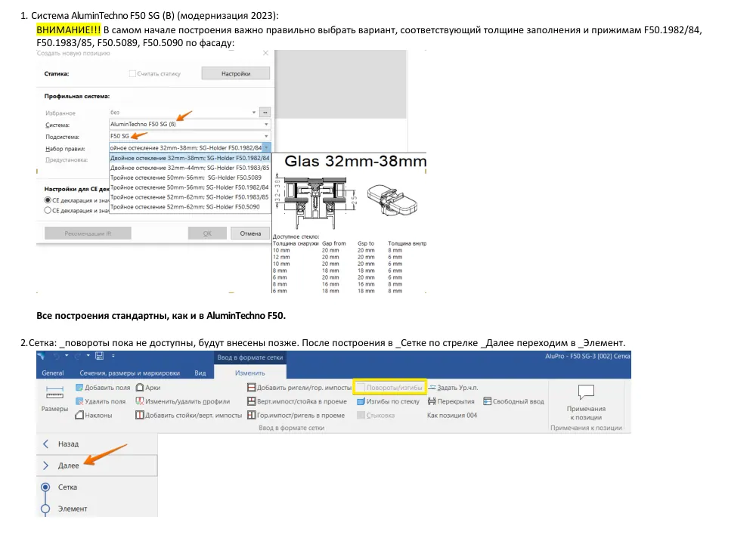Click the Толщина снаружи column header
This screenshot has height=535, width=756.
(x=296, y=243)
